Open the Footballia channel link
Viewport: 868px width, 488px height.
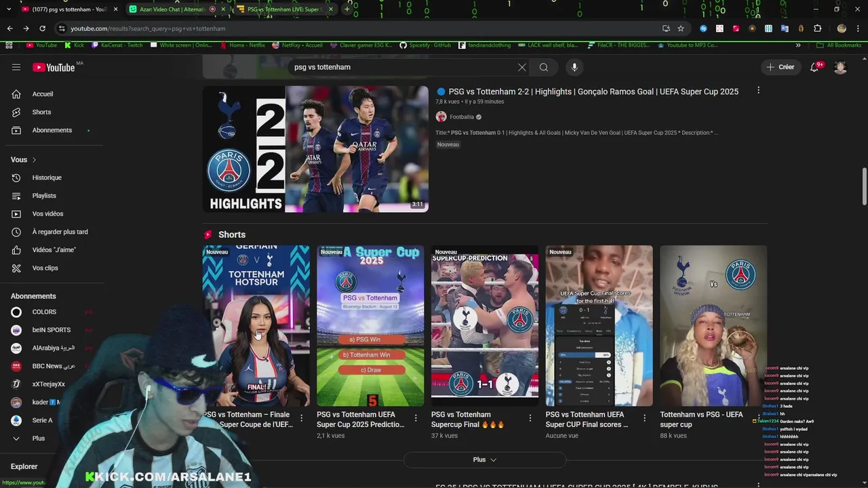pyautogui.click(x=462, y=117)
